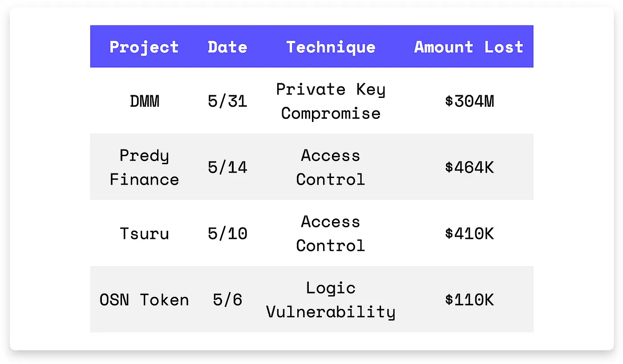Click the $110K amount cell
This screenshot has width=623, height=364.
click(469, 299)
